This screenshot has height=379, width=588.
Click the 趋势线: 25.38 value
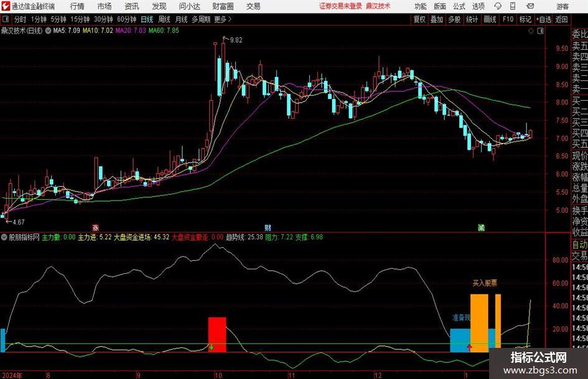click(x=244, y=237)
